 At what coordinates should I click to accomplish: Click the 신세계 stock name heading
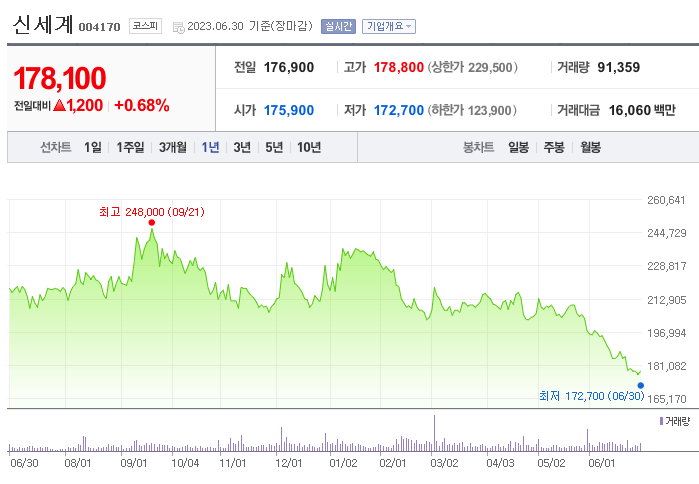coord(43,25)
